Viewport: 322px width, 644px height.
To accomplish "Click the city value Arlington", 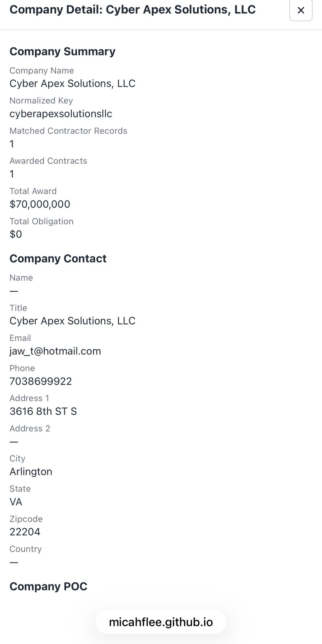I will [x=31, y=471].
